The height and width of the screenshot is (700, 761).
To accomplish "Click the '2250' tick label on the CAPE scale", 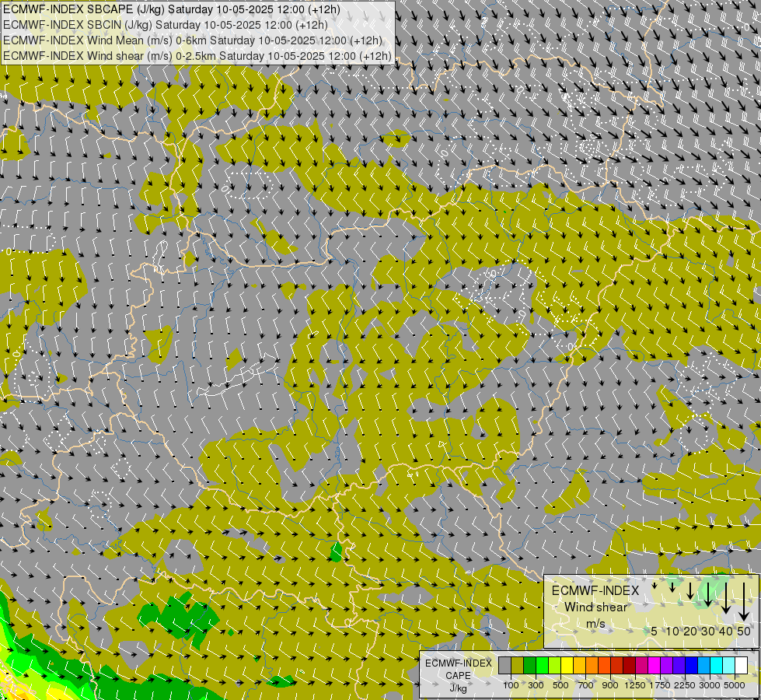I will point(685,685).
